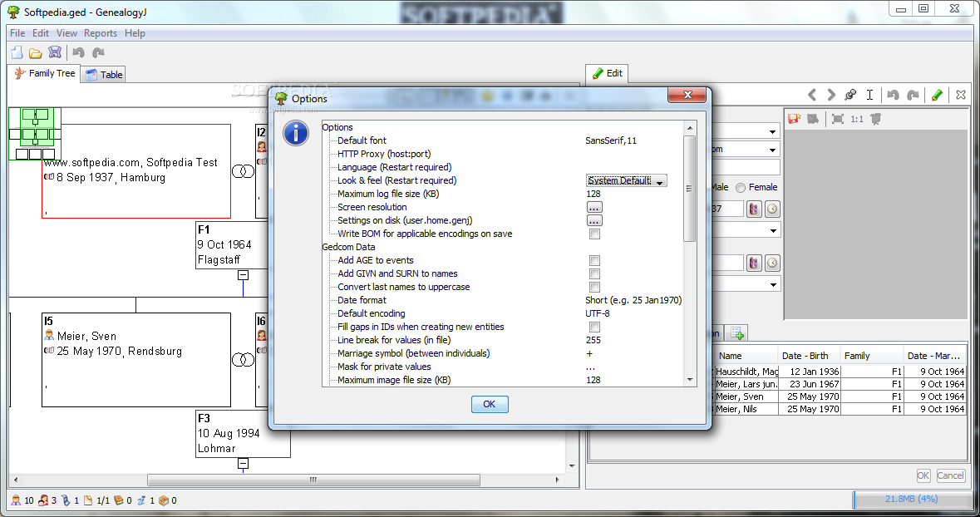Click the Save disk toolbar icon
This screenshot has height=517, width=980.
pyautogui.click(x=54, y=52)
